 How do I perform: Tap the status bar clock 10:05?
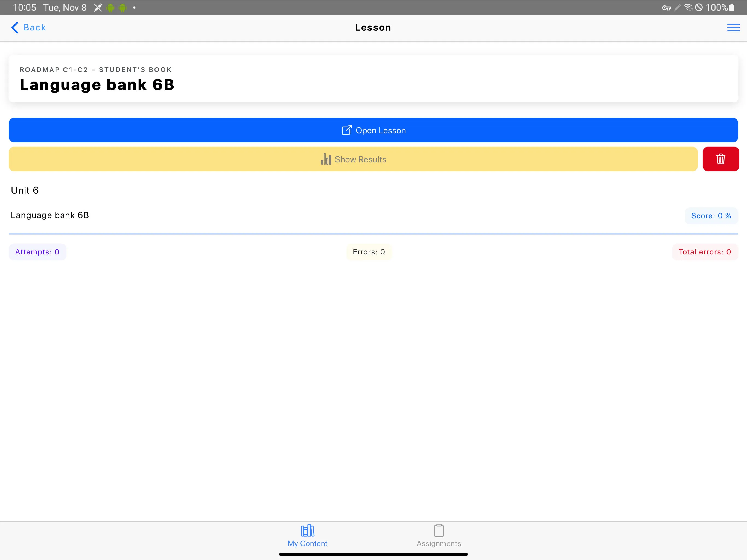(x=24, y=7)
